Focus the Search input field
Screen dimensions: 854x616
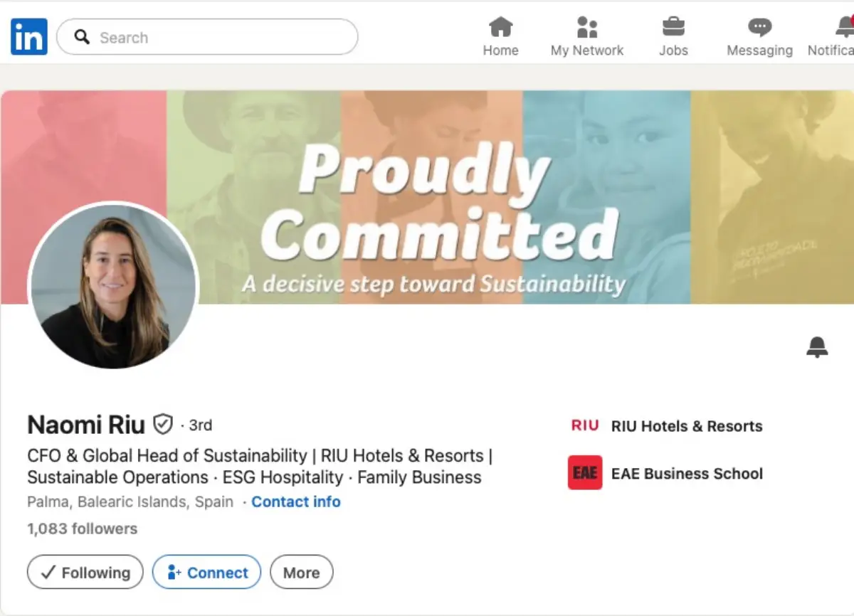(207, 37)
